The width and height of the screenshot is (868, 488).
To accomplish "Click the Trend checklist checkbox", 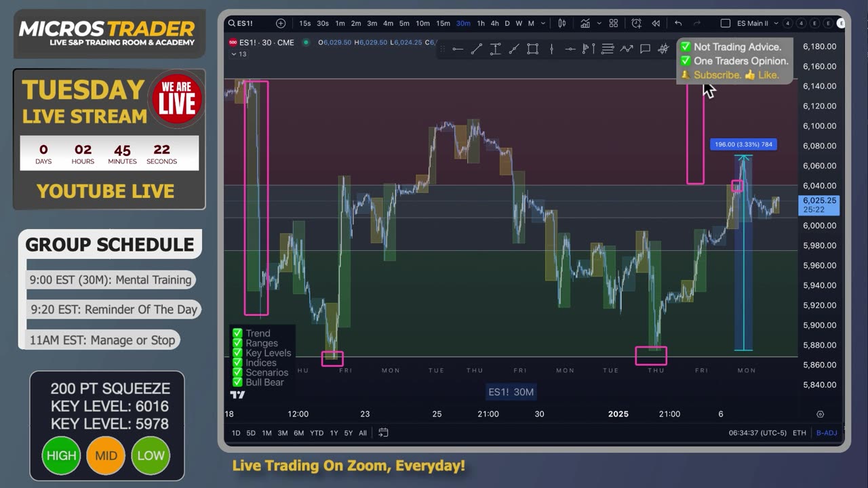I will [x=237, y=333].
